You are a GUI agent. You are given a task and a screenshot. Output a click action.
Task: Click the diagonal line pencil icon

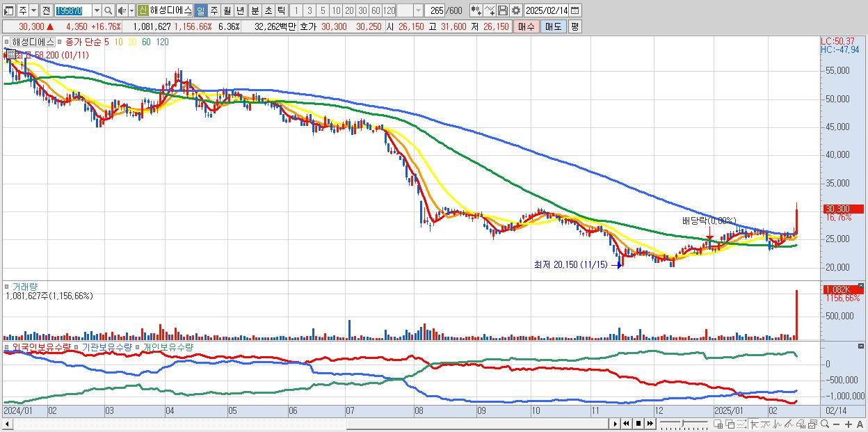[x=789, y=424]
